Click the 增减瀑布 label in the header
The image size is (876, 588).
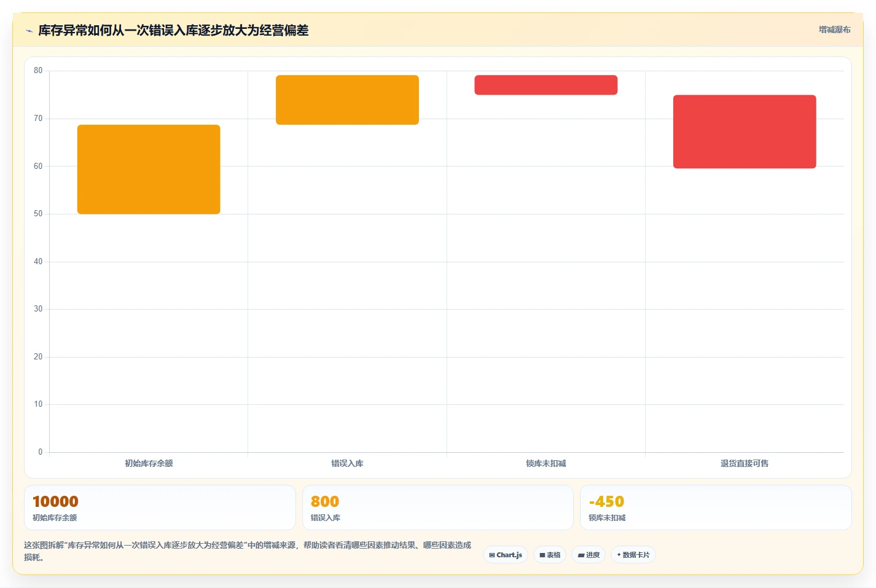tap(834, 29)
